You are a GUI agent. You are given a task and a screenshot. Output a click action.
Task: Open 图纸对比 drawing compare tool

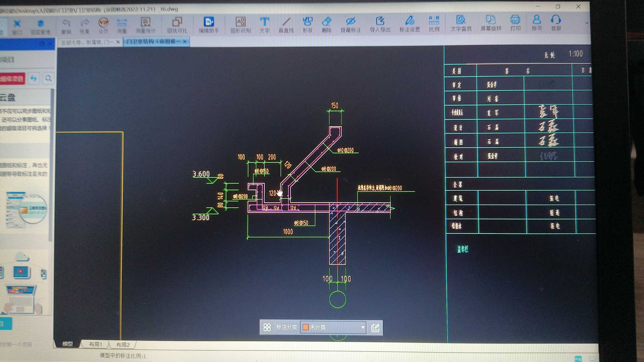click(177, 25)
